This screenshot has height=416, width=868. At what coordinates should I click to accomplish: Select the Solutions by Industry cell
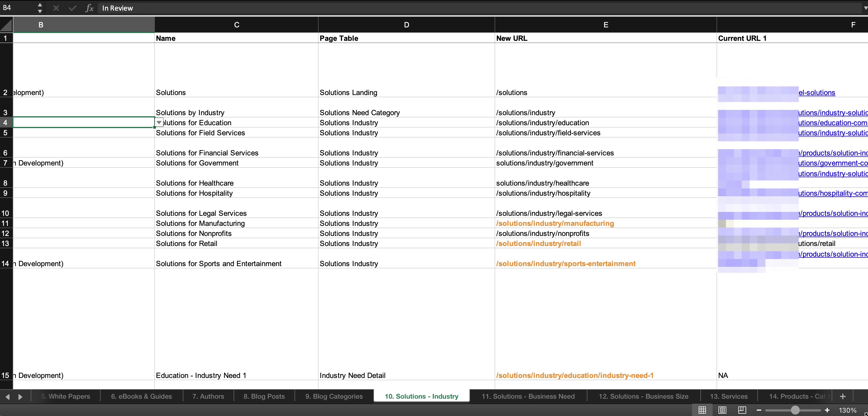click(x=236, y=107)
